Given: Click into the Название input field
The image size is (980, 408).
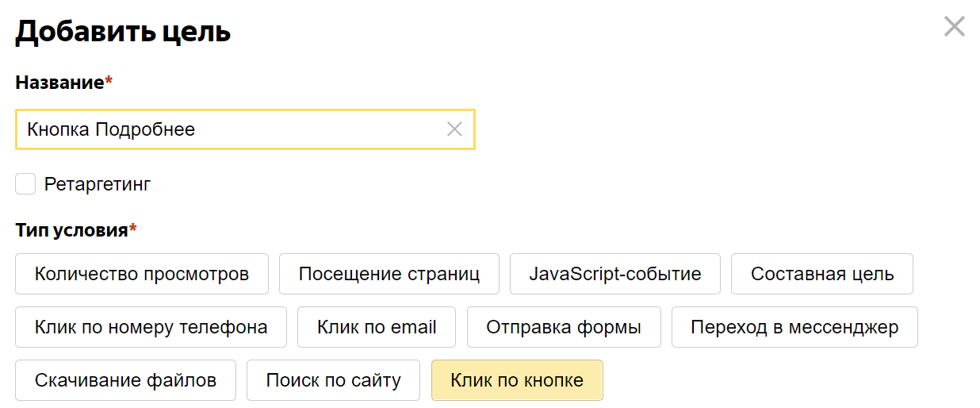Looking at the screenshot, I should (230, 129).
